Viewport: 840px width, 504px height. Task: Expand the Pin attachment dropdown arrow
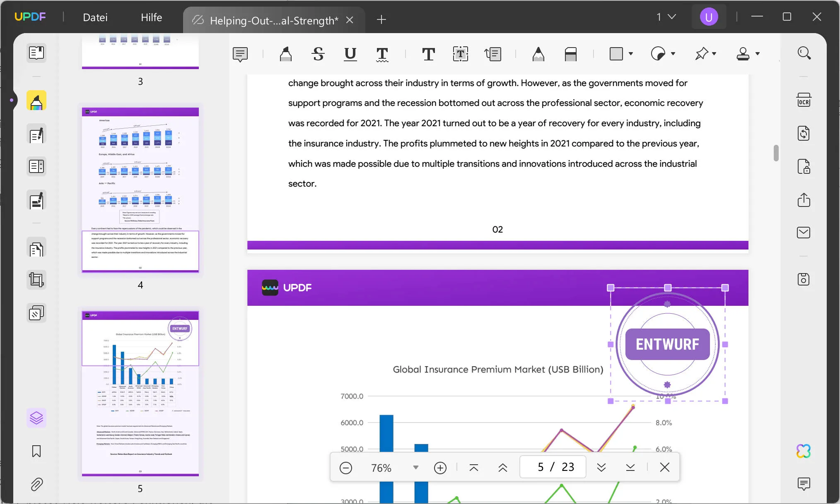[714, 54]
